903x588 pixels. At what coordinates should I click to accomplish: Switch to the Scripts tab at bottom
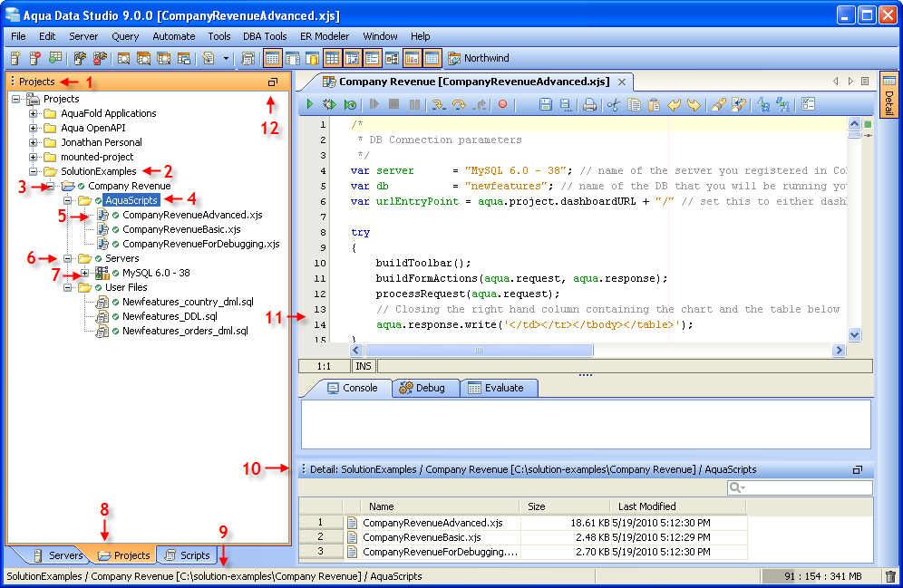(186, 555)
